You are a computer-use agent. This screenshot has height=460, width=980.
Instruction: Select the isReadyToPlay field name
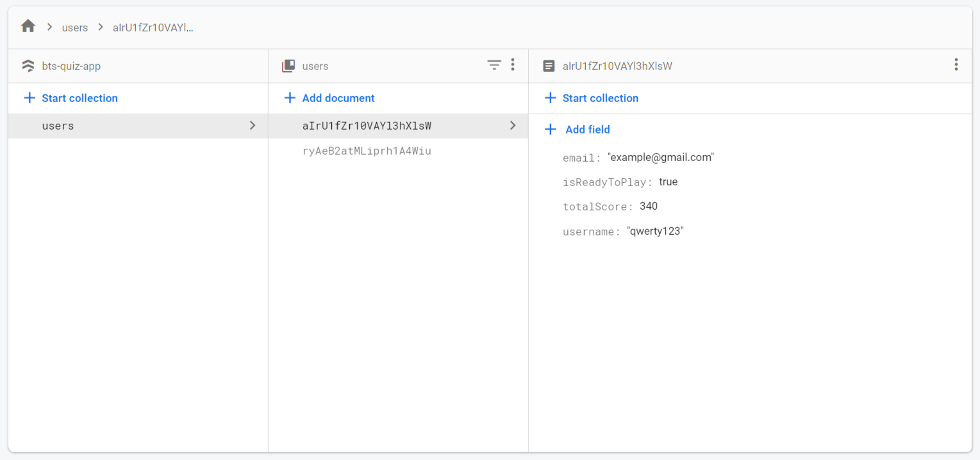click(607, 182)
